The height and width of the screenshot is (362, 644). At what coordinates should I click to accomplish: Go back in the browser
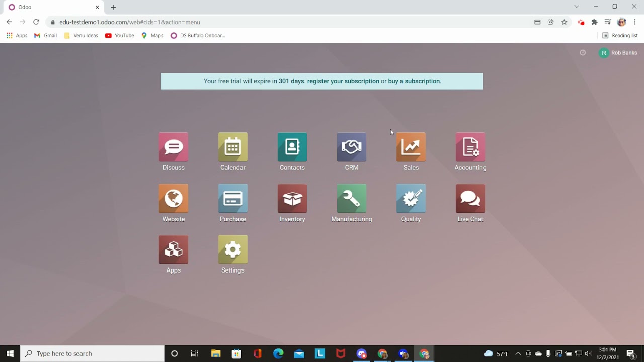click(9, 22)
